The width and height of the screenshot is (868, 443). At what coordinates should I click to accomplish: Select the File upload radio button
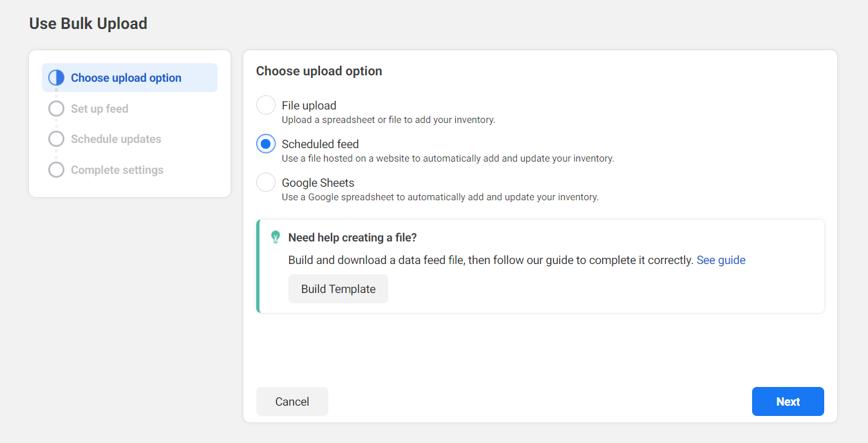pyautogui.click(x=266, y=105)
